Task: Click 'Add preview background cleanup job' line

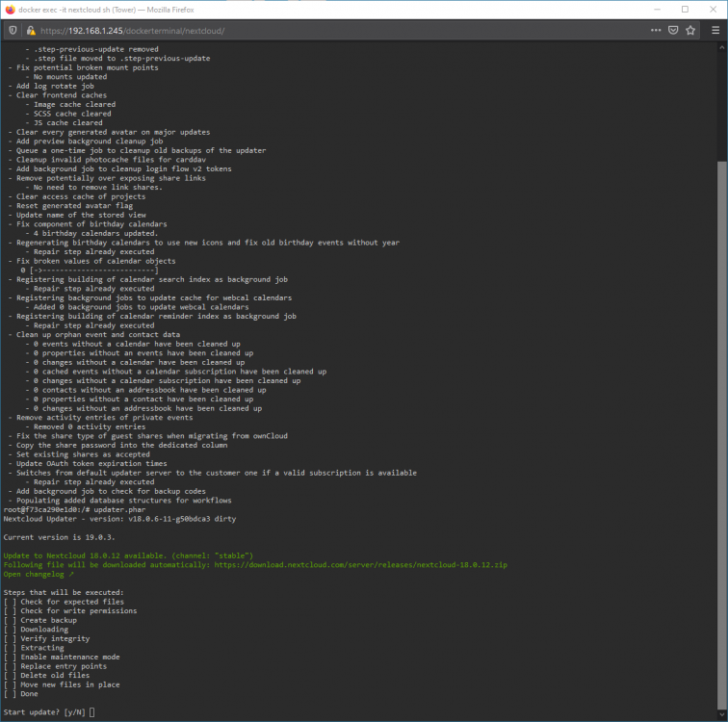Action: 90,142
